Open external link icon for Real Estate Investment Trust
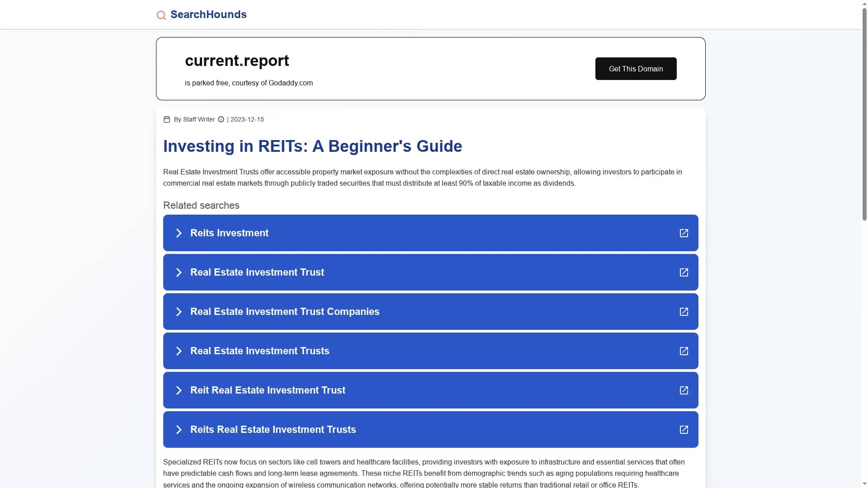This screenshot has height=488, width=868. coord(684,272)
